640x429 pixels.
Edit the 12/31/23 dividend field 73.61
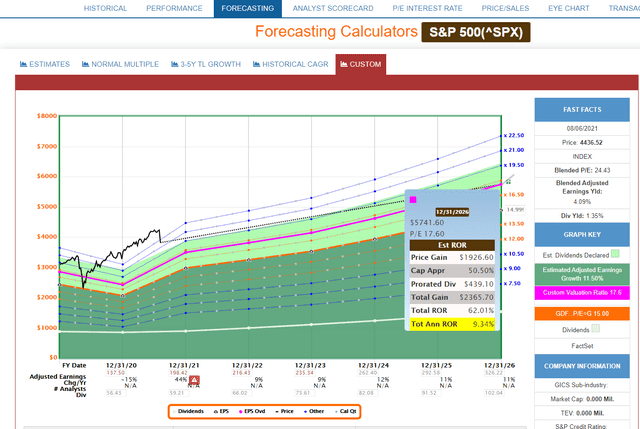click(304, 393)
